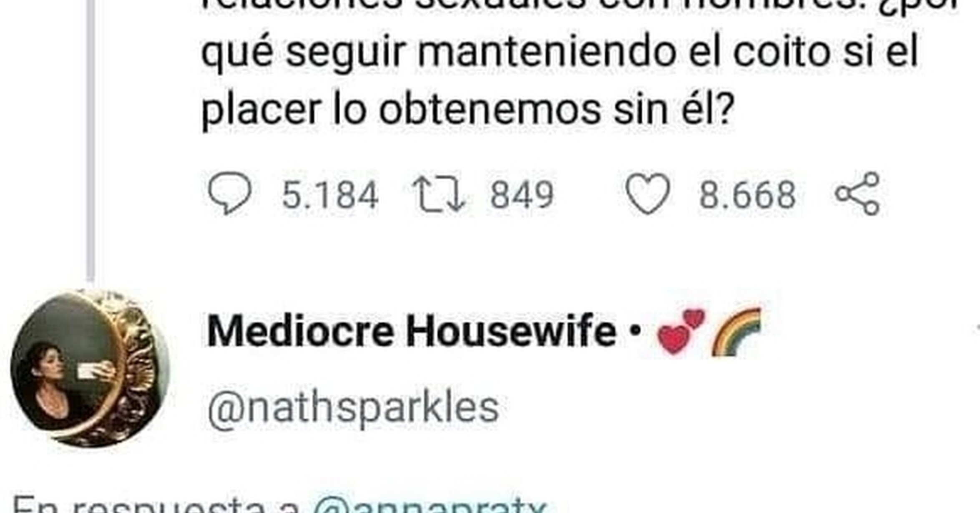The height and width of the screenshot is (513, 980).
Task: View the 8.668 likes count
Action: pos(747,195)
